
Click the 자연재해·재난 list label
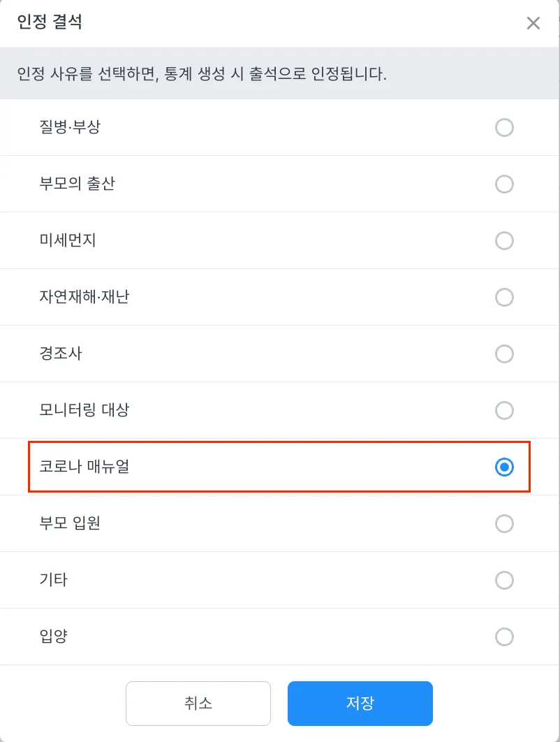[x=84, y=298]
